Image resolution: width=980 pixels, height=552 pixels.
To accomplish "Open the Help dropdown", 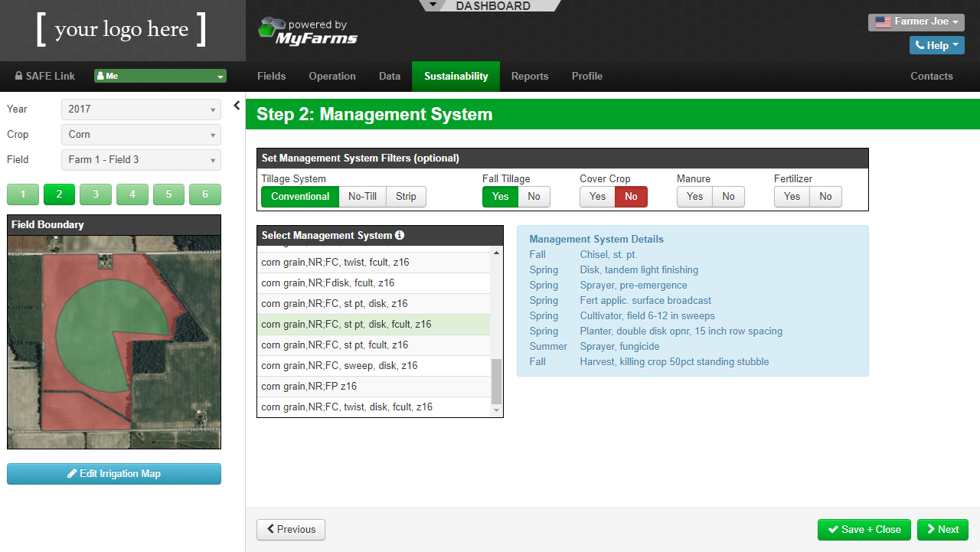I will tap(936, 45).
